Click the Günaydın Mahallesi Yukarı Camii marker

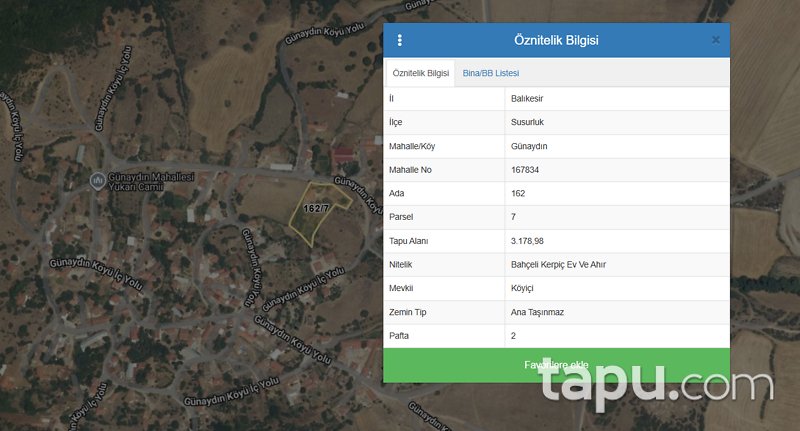click(98, 181)
